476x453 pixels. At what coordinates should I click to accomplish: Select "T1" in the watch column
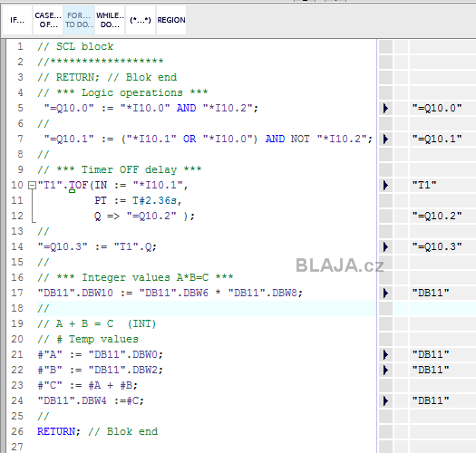[424, 185]
